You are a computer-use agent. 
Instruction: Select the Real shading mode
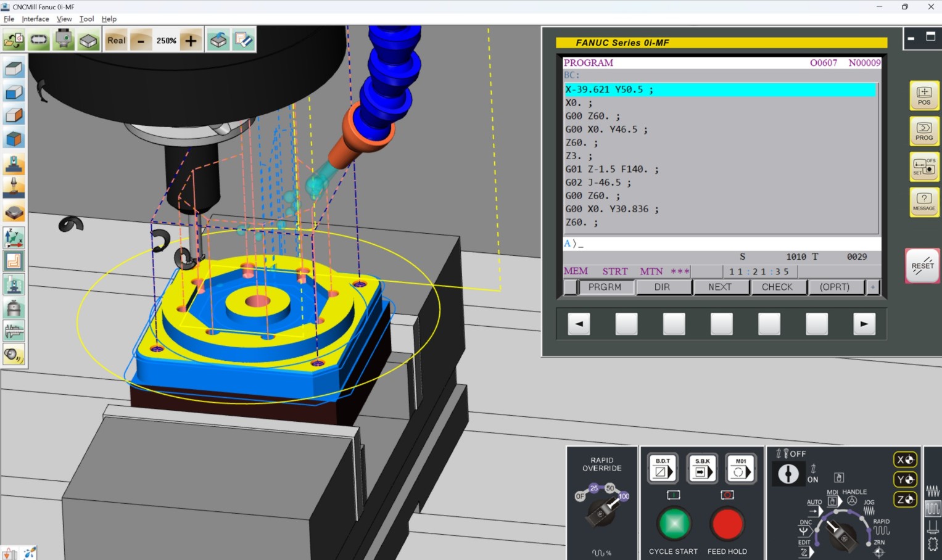pos(116,39)
